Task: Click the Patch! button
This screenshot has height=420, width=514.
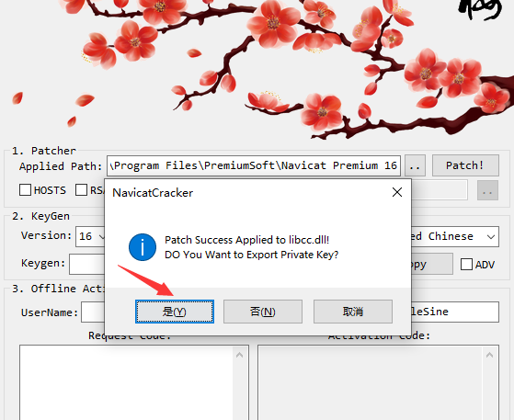Action: [465, 165]
